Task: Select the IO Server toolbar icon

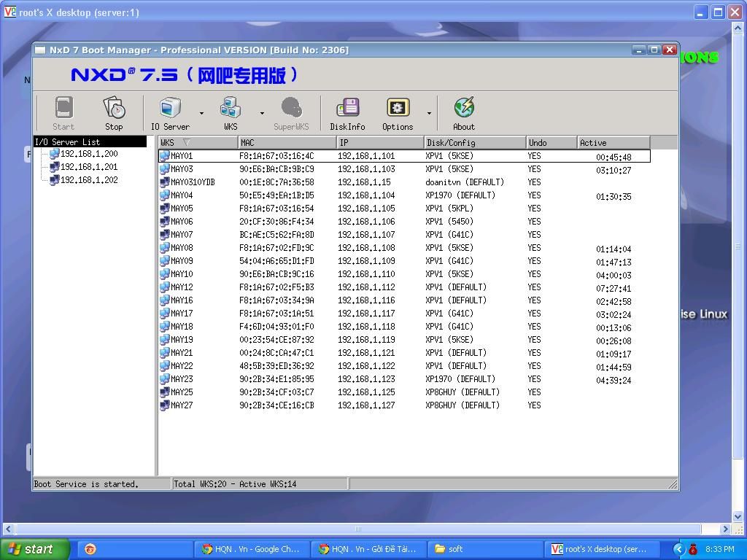Action: (169, 109)
